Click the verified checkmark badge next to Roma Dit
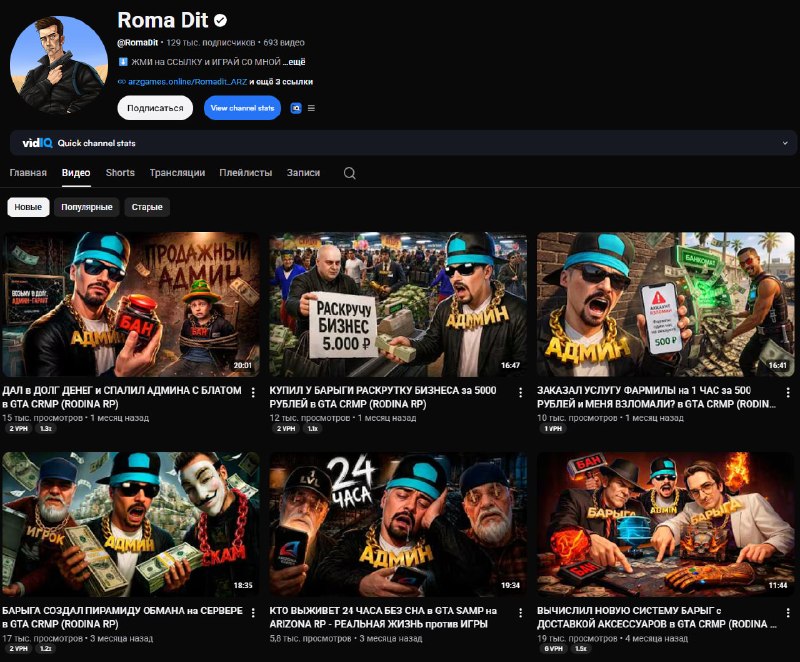Viewport: 800px width, 662px height. pos(220,20)
